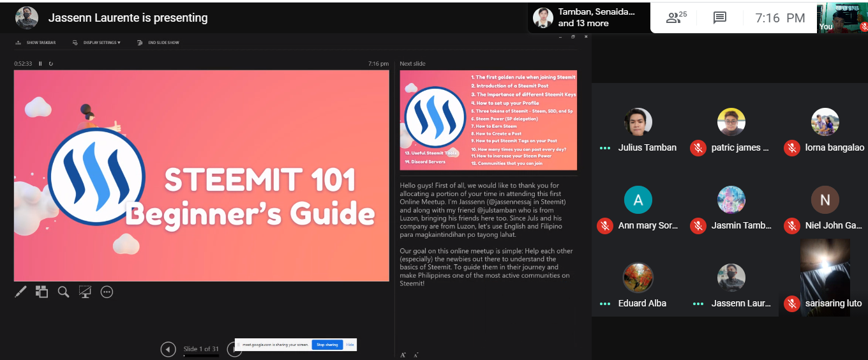
Task: Select the zoom into slide magnifier
Action: point(63,292)
